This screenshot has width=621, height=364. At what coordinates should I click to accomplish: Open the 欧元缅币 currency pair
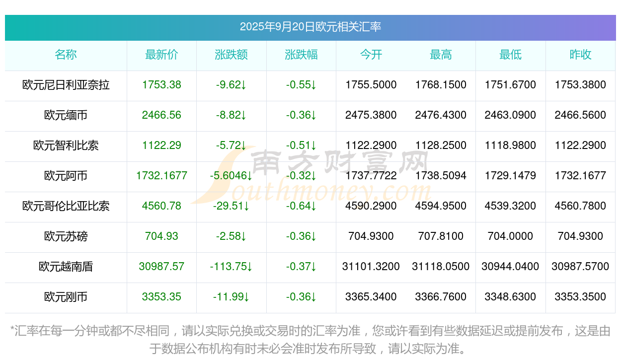click(66, 115)
